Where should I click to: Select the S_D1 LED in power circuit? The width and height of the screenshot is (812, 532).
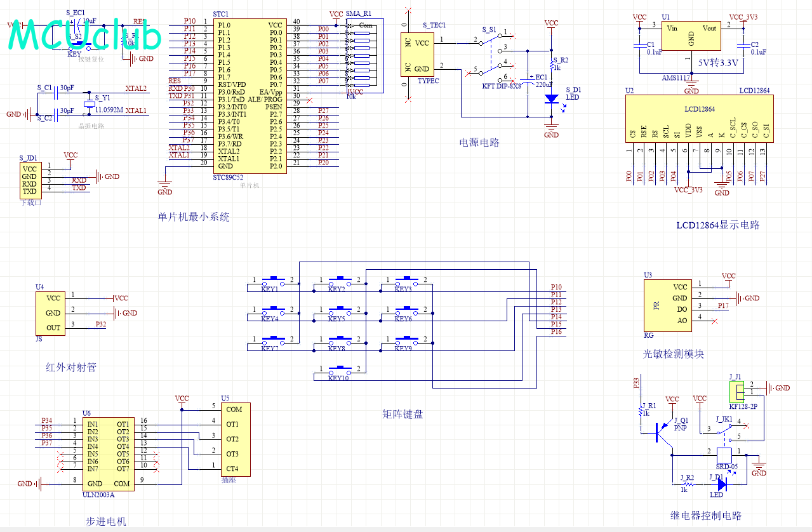point(551,99)
